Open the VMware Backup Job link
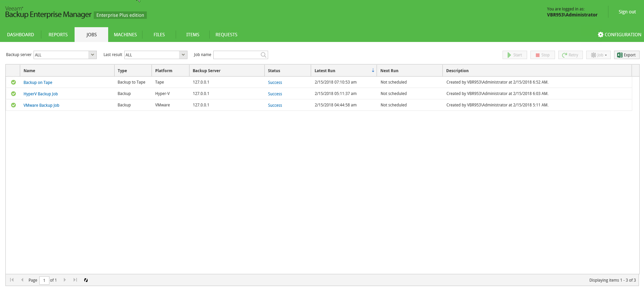The width and height of the screenshot is (644, 287). pos(41,105)
